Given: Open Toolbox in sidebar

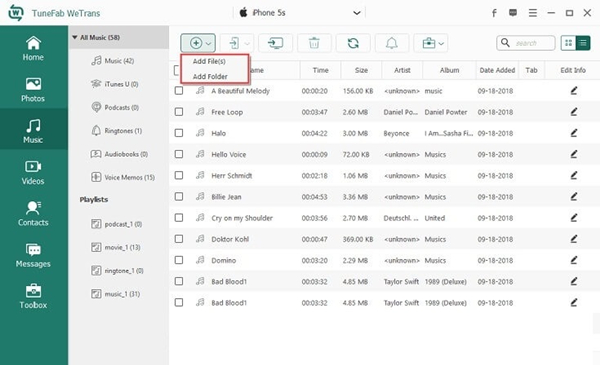Looking at the screenshot, I should 33,297.
